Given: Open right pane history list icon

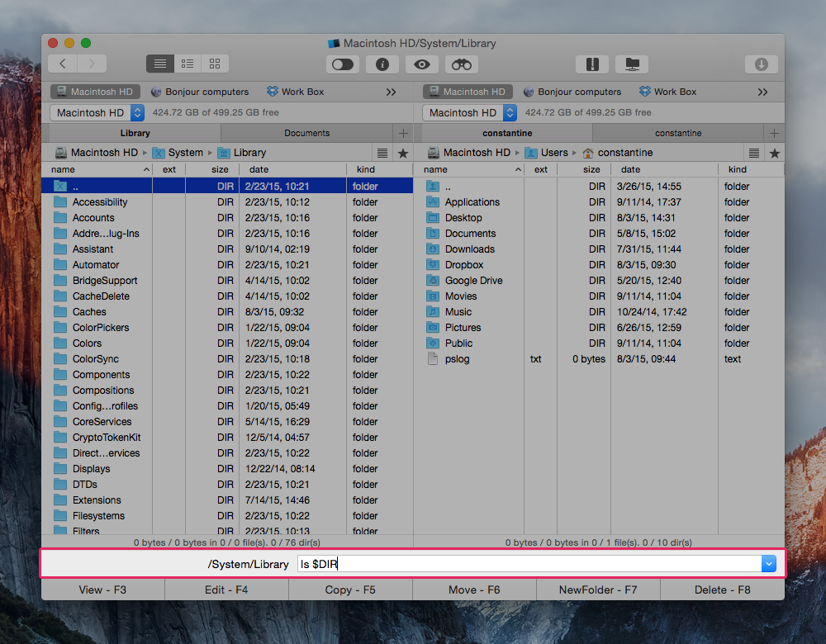Looking at the screenshot, I should 754,154.
